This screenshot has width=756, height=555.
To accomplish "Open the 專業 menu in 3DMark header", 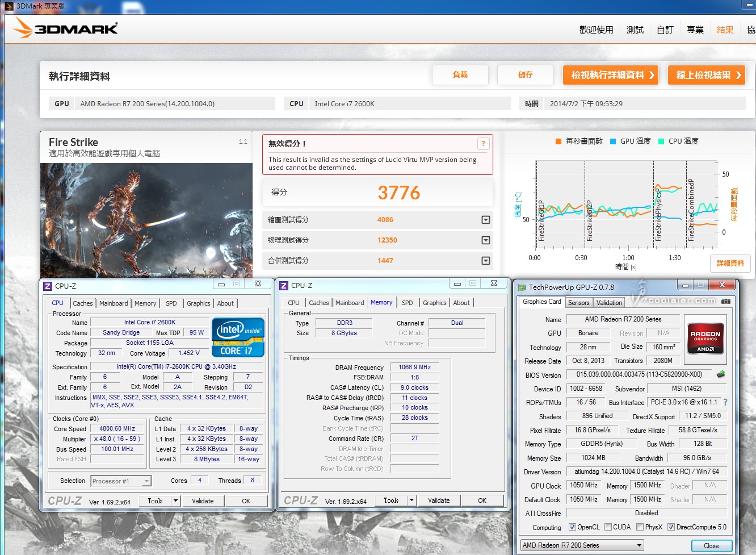I will pyautogui.click(x=695, y=30).
